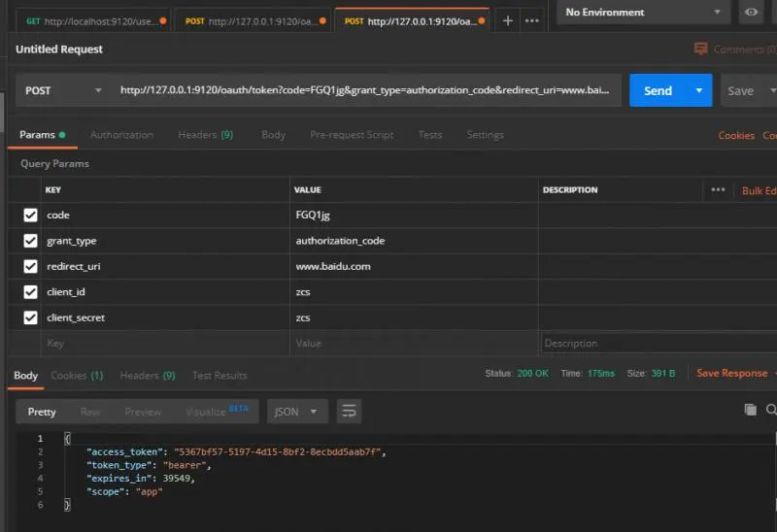This screenshot has width=777, height=532.
Task: Click the Untitled Request title
Action: [x=59, y=50]
